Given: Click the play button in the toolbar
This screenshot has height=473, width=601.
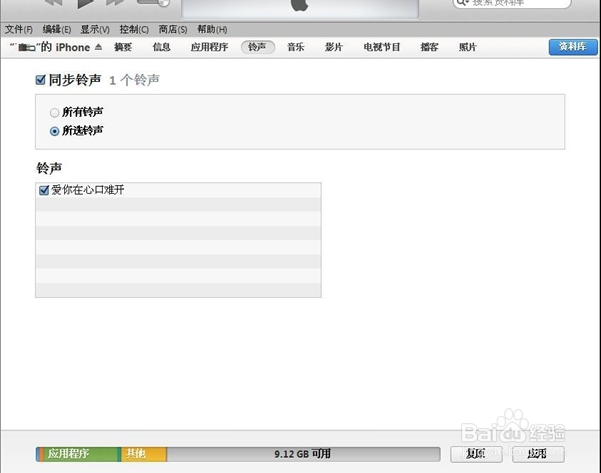Looking at the screenshot, I should pyautogui.click(x=86, y=3).
